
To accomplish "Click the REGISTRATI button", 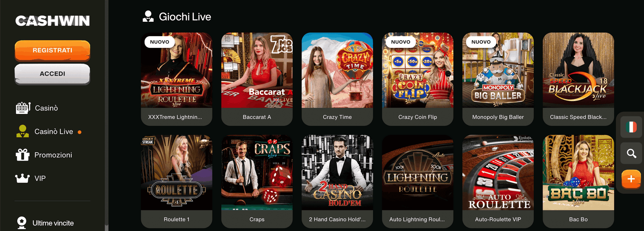I will click(52, 50).
